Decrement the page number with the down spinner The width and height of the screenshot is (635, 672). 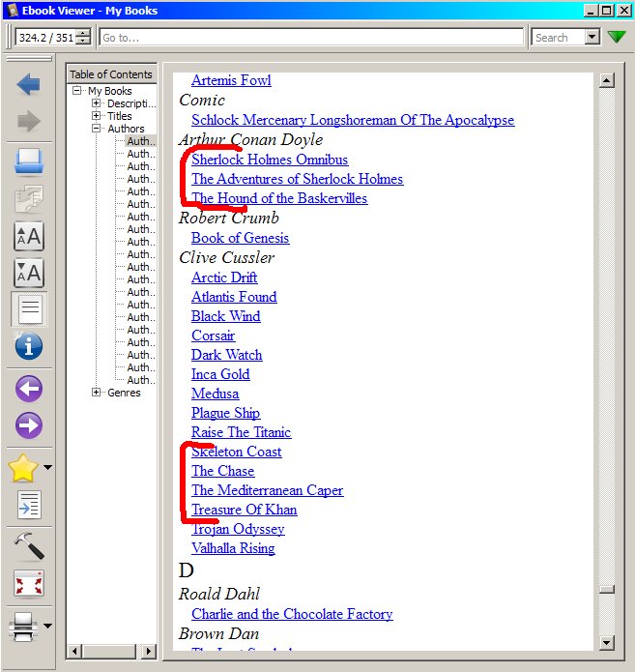coord(83,42)
